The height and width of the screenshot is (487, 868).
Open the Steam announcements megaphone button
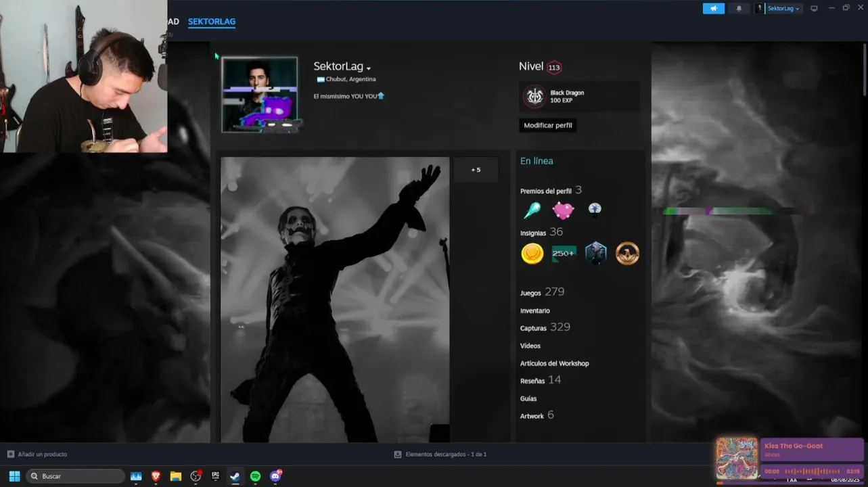pos(713,8)
